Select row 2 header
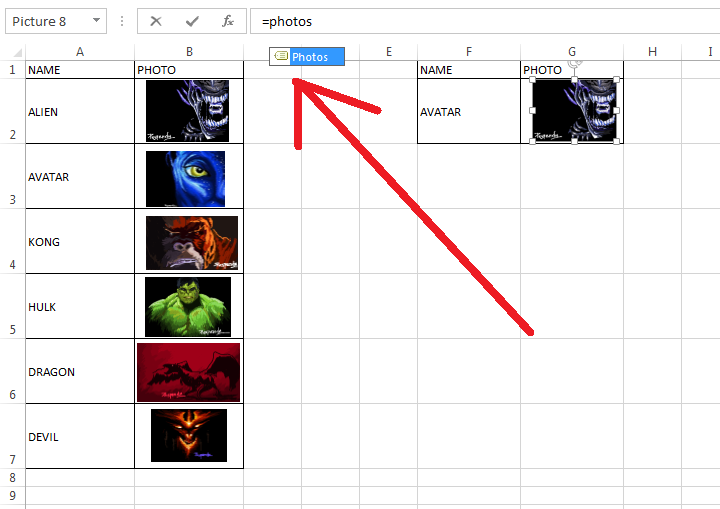The width and height of the screenshot is (720, 509). coord(12,111)
